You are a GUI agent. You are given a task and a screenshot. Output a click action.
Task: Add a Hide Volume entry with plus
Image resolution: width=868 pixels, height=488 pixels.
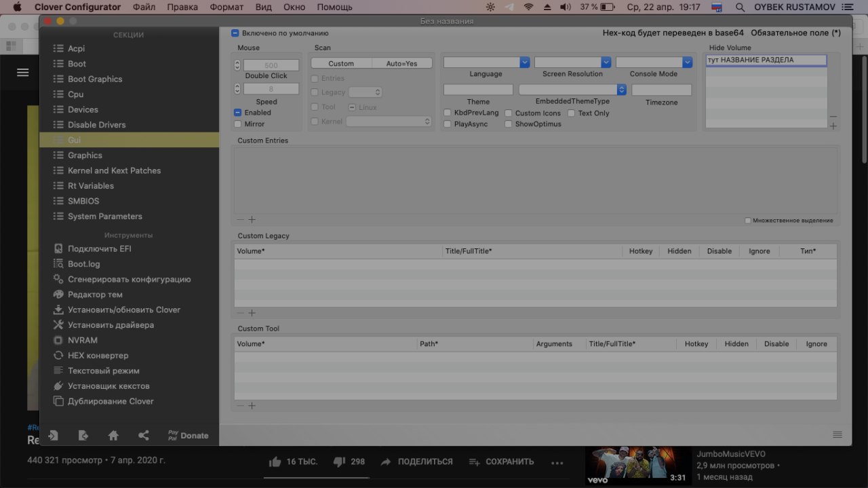click(x=833, y=126)
